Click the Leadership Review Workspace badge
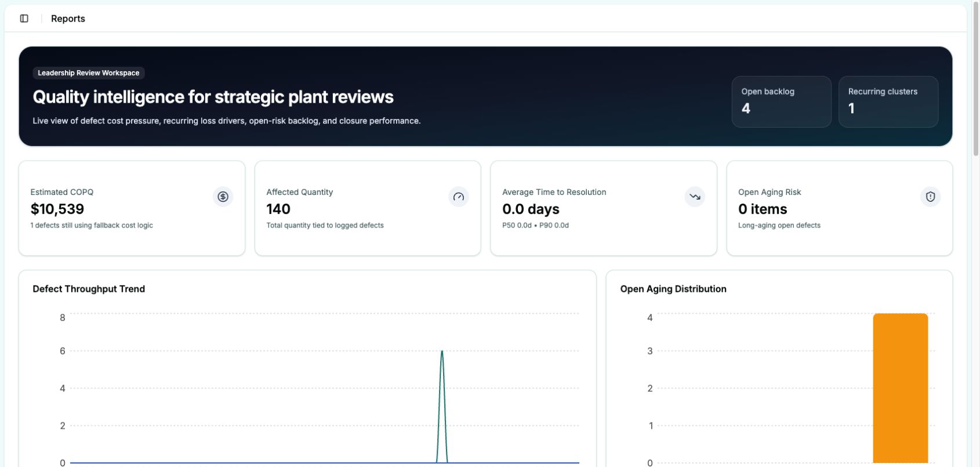This screenshot has width=980, height=467. tap(89, 73)
